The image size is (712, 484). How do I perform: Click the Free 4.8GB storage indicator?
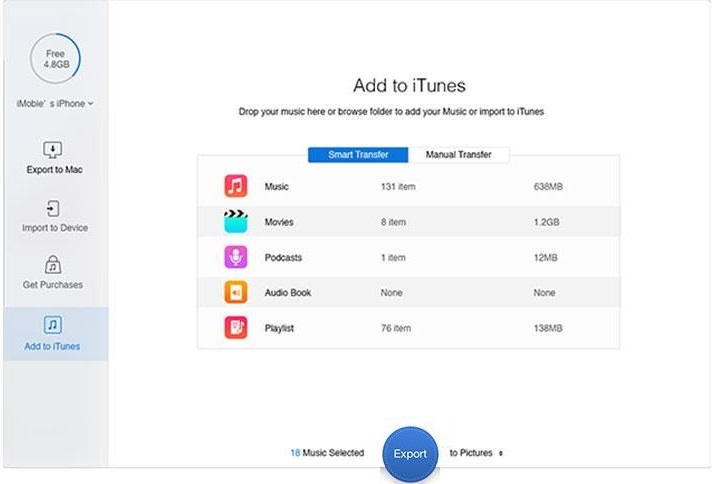(55, 59)
